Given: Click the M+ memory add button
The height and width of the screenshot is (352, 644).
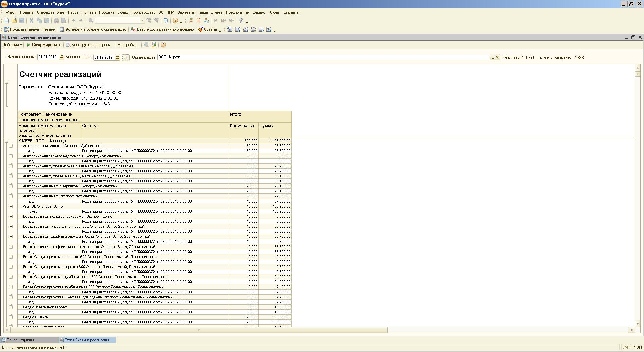Looking at the screenshot, I should pyautogui.click(x=223, y=20).
